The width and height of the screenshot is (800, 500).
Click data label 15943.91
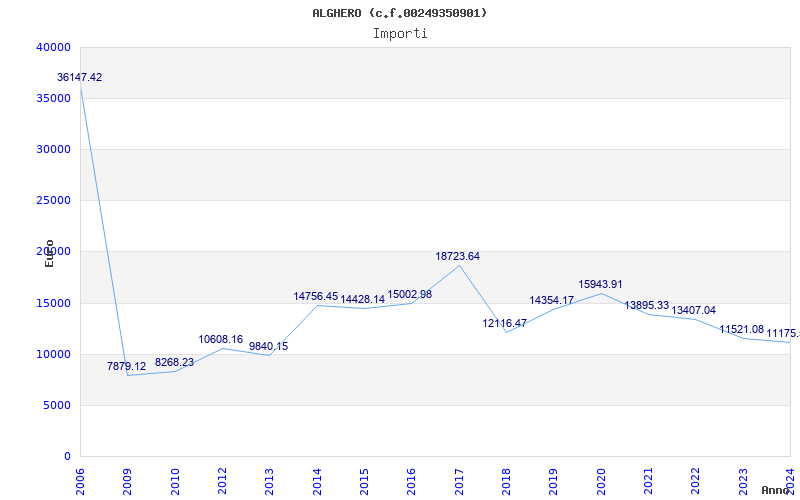(601, 285)
